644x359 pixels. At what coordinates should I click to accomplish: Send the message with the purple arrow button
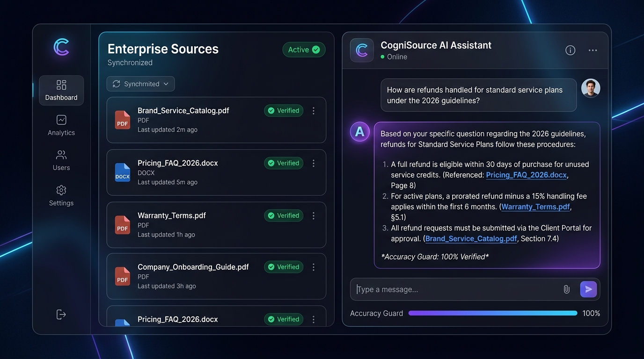pyautogui.click(x=588, y=289)
